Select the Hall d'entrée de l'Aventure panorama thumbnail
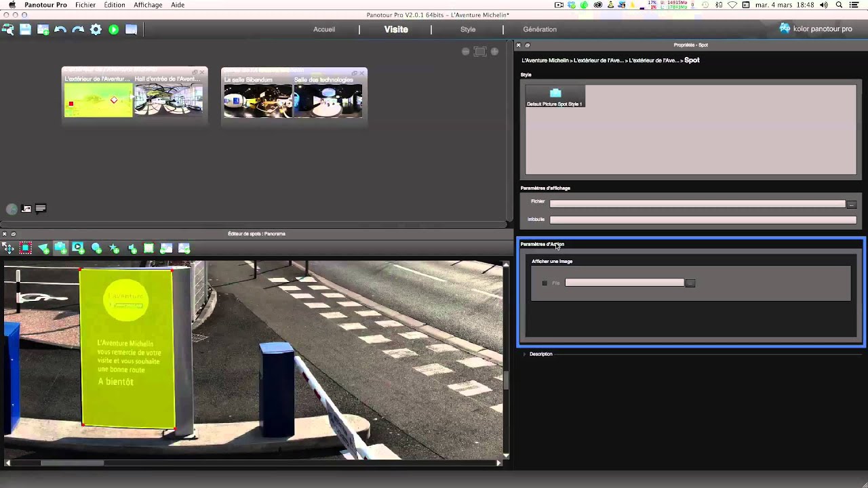Image resolution: width=868 pixels, height=488 pixels. [168, 100]
